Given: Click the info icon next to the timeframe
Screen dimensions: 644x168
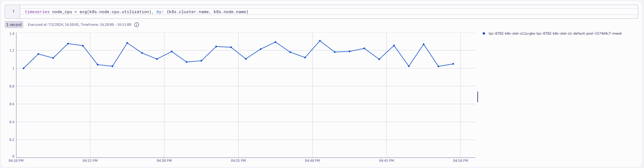Looking at the screenshot, I should point(137,25).
